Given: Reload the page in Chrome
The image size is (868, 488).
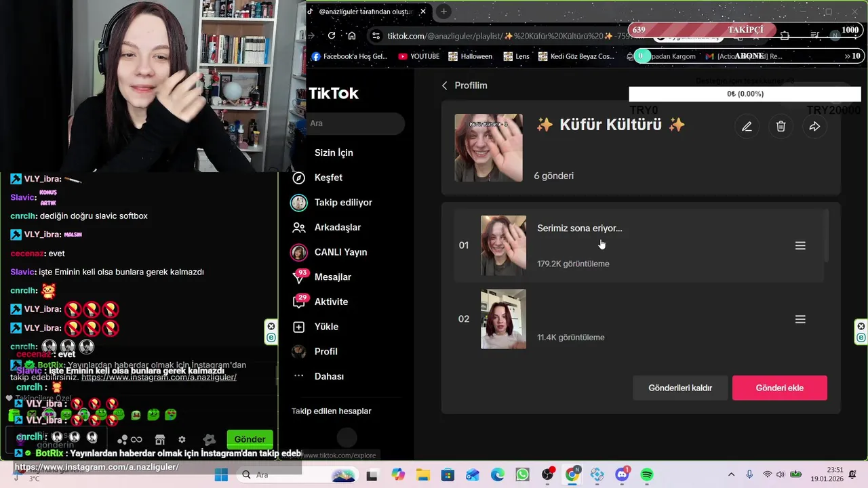Looking at the screenshot, I should tap(332, 35).
